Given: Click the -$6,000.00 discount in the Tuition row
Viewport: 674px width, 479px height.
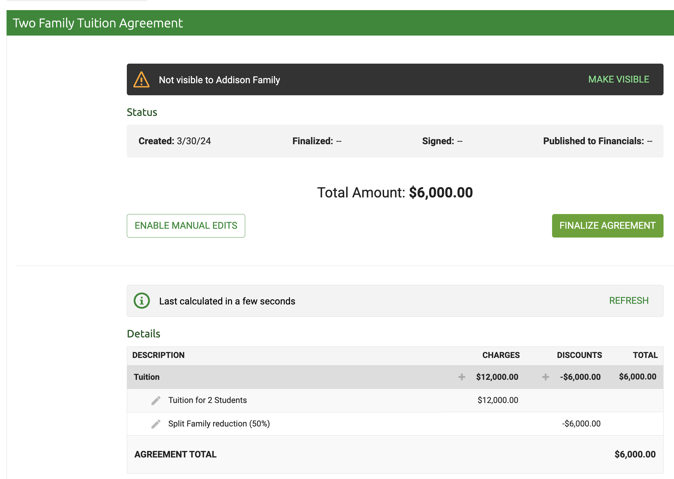Looking at the screenshot, I should pos(580,377).
